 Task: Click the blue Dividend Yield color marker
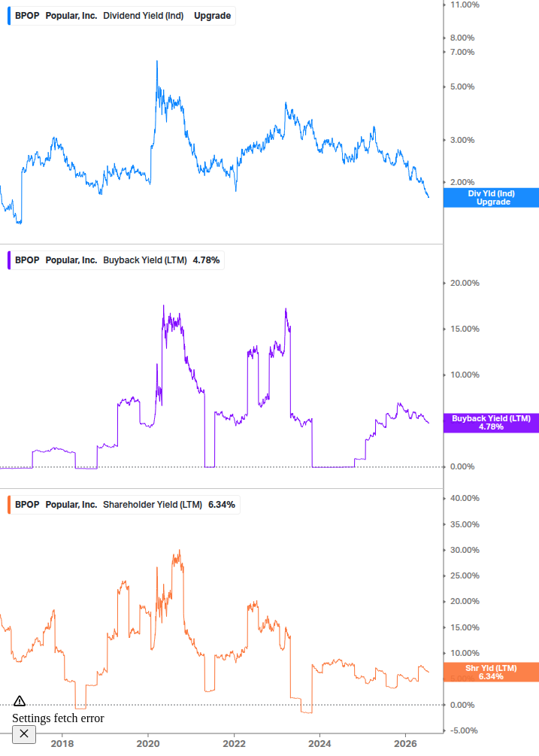click(9, 16)
